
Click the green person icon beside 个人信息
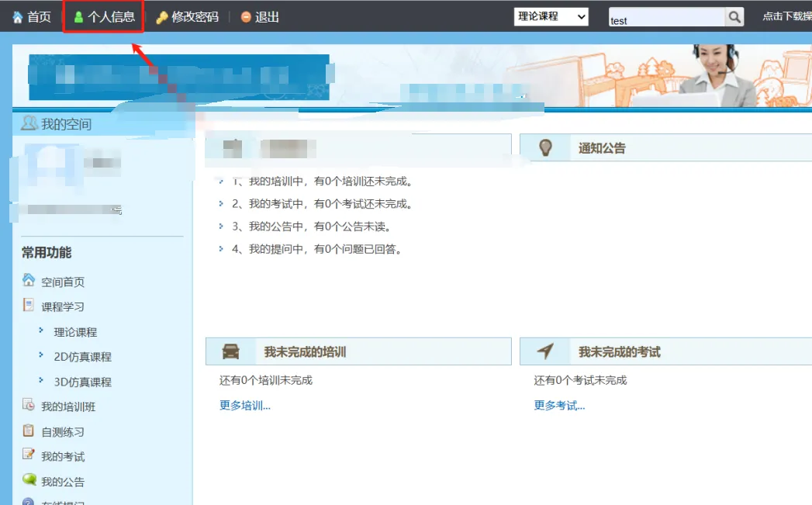click(x=78, y=18)
